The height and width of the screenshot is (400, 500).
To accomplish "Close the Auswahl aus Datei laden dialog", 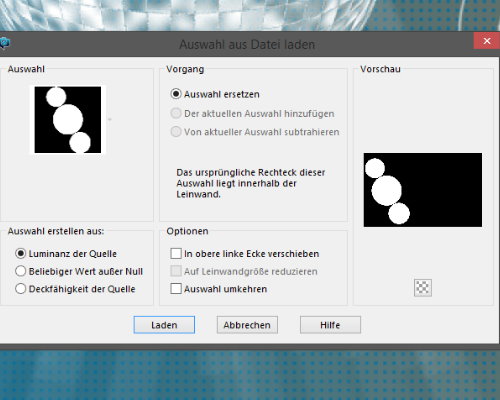I will pyautogui.click(x=487, y=41).
